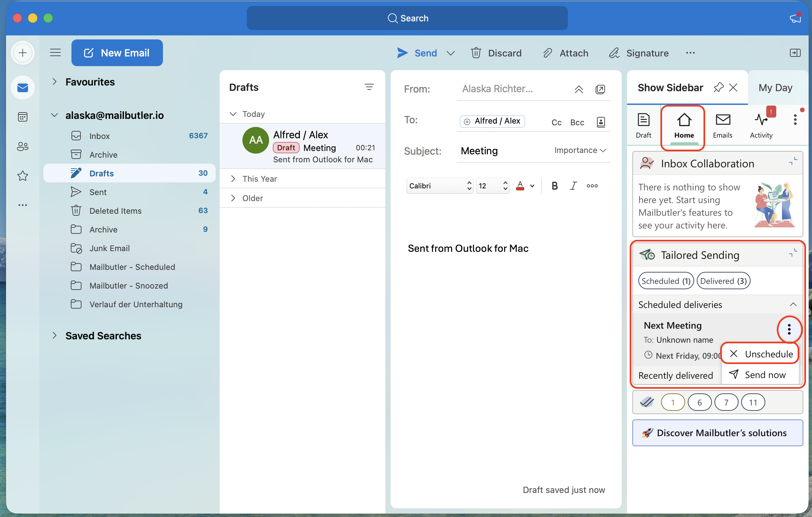Click the Attach paperclip icon

[x=548, y=53]
